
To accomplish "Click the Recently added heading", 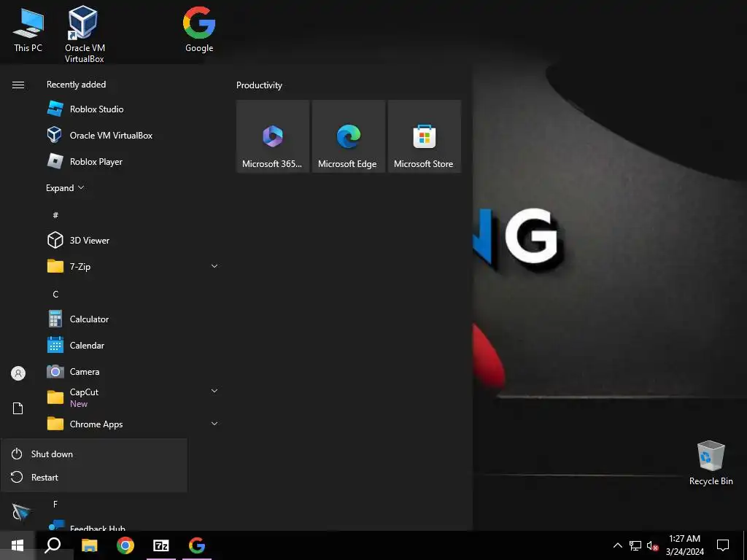I will [x=76, y=85].
